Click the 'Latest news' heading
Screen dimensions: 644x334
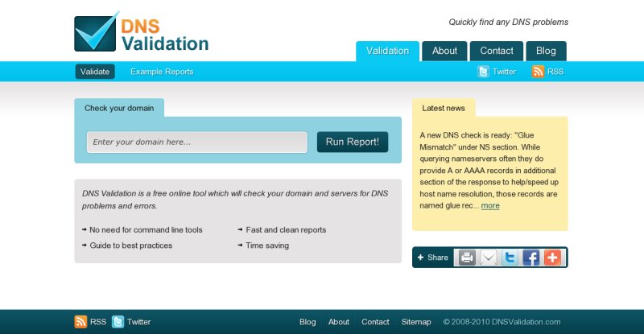tap(444, 108)
